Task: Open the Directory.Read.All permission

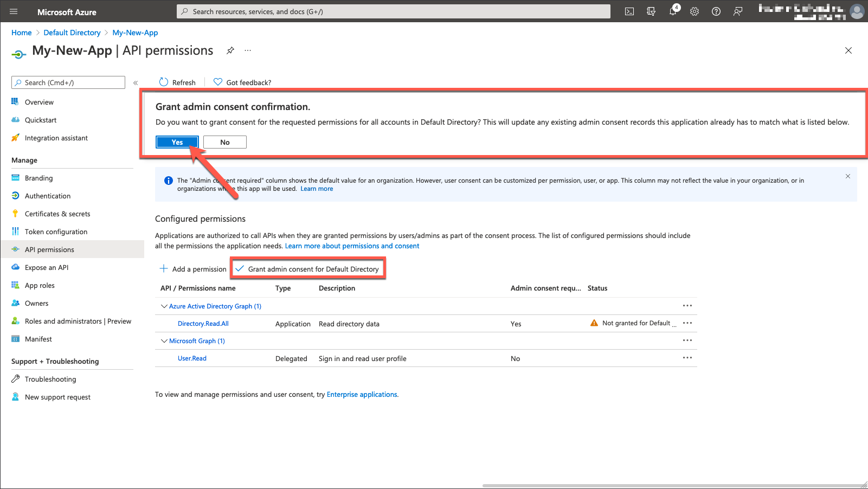Action: click(203, 324)
